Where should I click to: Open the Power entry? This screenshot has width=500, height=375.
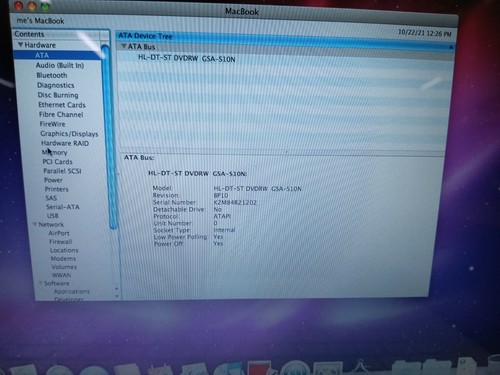(53, 180)
